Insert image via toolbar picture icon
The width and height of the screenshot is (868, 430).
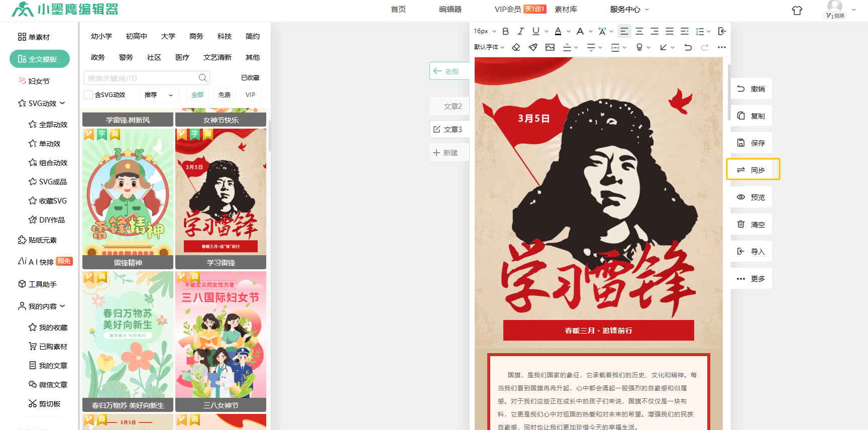550,47
